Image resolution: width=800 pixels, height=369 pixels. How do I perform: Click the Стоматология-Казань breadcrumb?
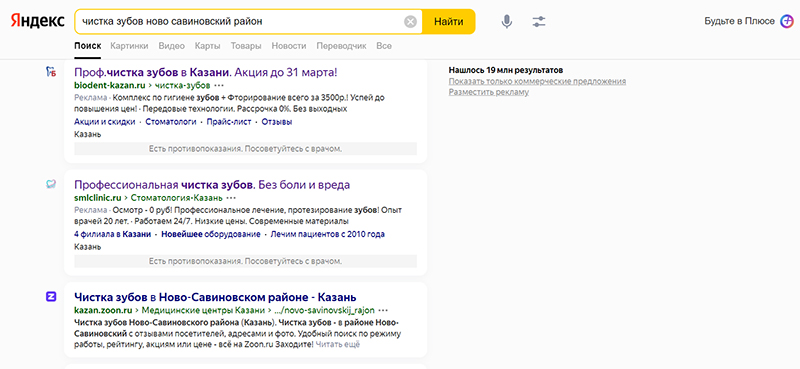tap(177, 198)
